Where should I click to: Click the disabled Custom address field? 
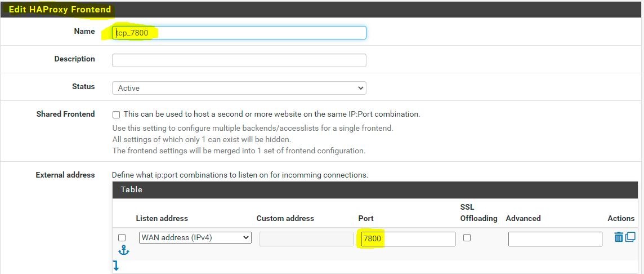click(x=306, y=239)
